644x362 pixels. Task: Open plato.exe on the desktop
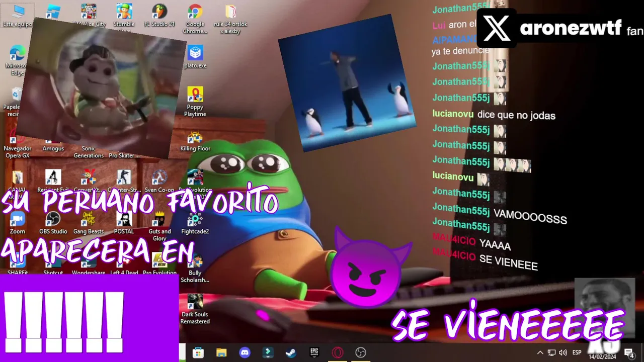(x=195, y=56)
